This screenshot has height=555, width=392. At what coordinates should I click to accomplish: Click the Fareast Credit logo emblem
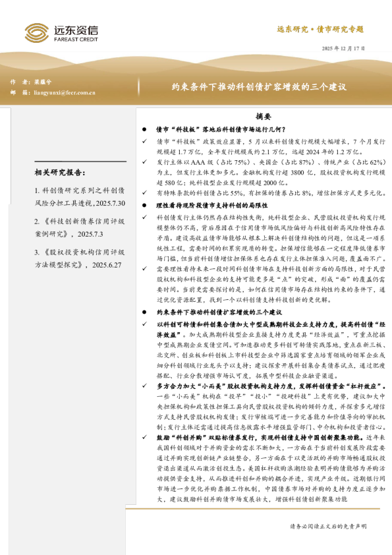[36, 33]
